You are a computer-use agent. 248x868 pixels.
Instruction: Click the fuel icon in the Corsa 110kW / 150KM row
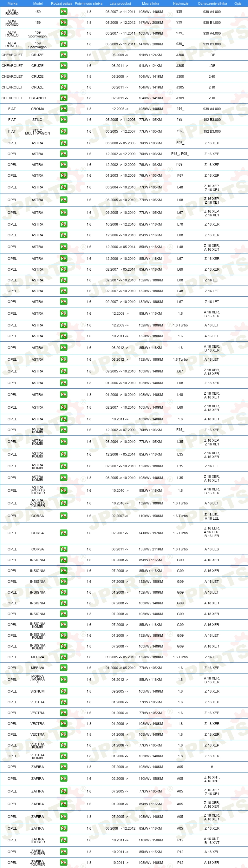(63, 516)
